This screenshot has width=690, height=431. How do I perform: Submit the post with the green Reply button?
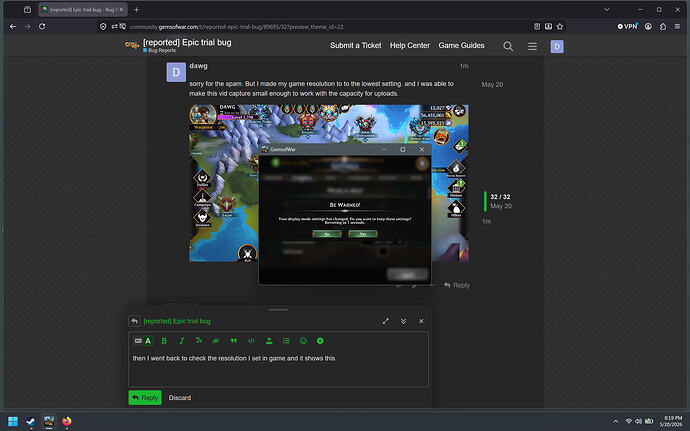(145, 398)
